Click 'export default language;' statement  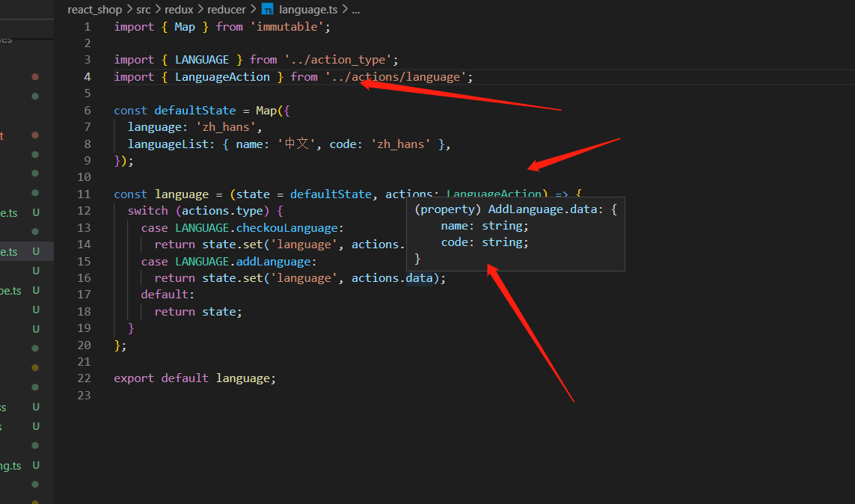click(x=194, y=378)
